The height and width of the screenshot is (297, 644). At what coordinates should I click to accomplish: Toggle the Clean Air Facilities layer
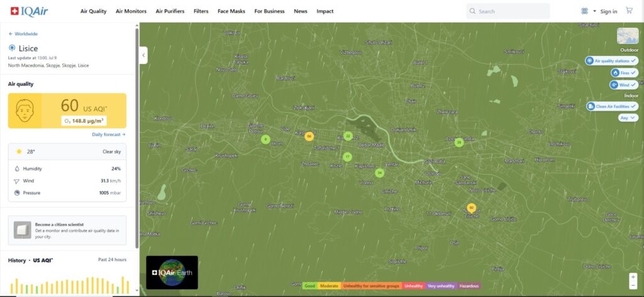612,106
